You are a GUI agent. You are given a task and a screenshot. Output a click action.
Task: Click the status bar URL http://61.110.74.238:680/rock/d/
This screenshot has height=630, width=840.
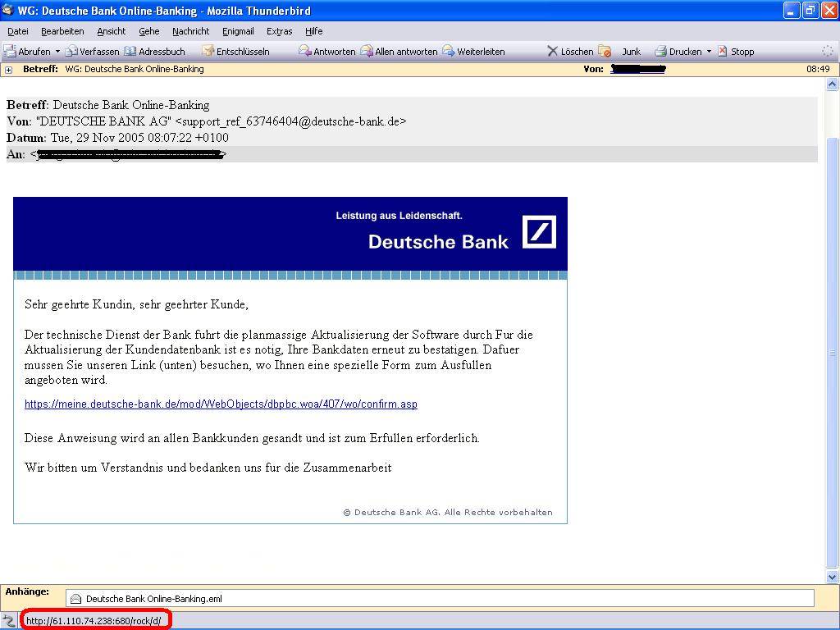[x=94, y=621]
